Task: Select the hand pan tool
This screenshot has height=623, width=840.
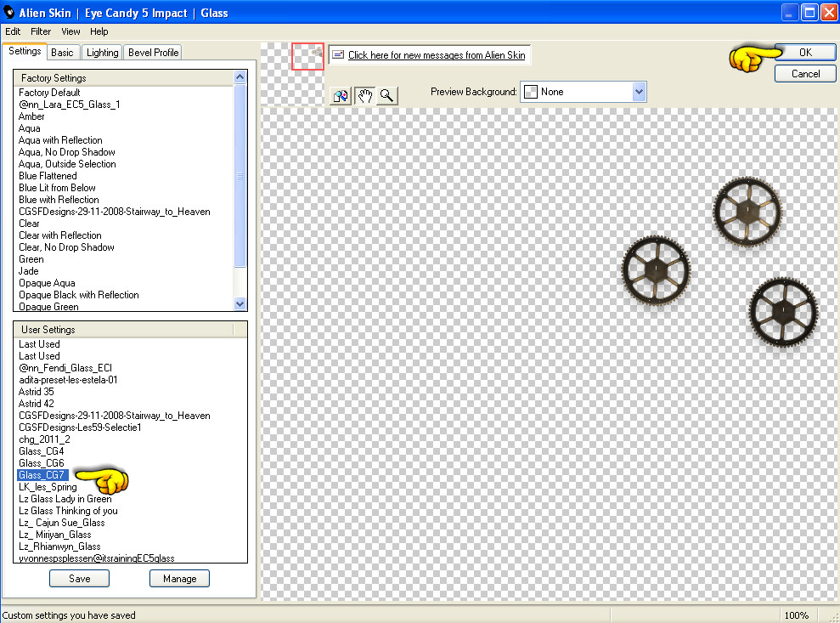Action: coord(365,96)
